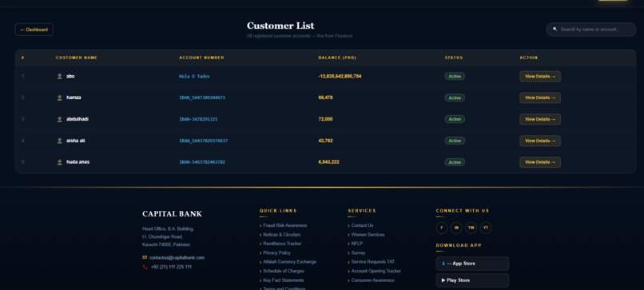Download from the Play Store button
The height and width of the screenshot is (290, 644).
click(x=472, y=280)
